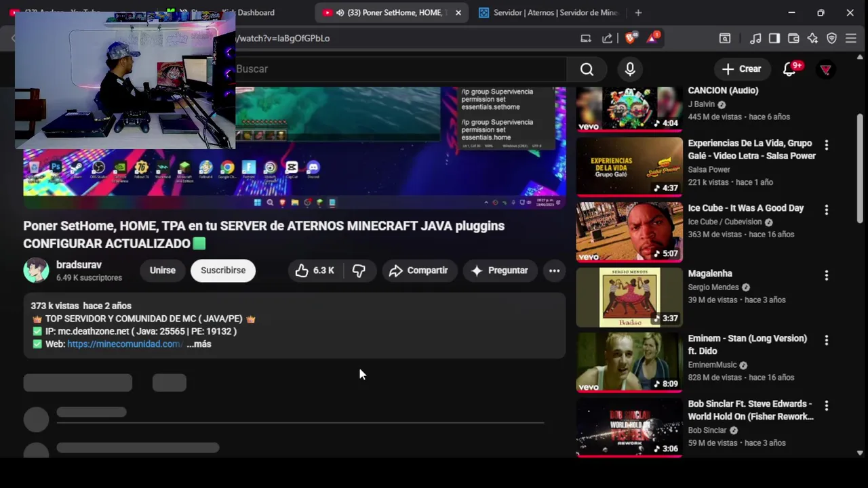Mute the playing tab's speaker icon
The image size is (868, 488).
[340, 12]
